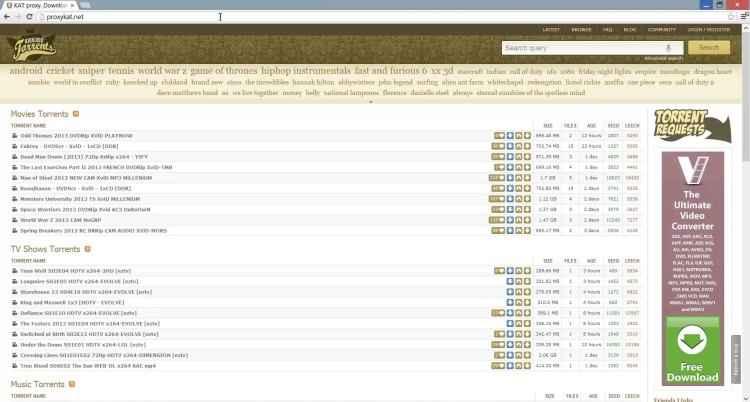
Task: Open comments badge for Man of Steel row
Action: pyautogui.click(x=497, y=178)
